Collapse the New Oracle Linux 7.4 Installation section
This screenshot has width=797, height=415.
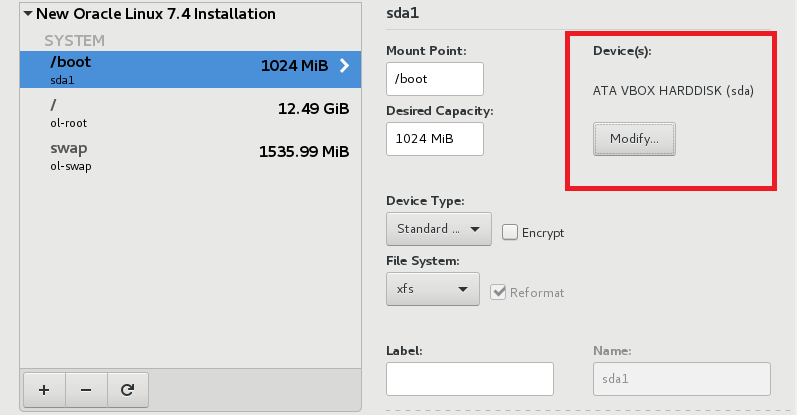27,15
